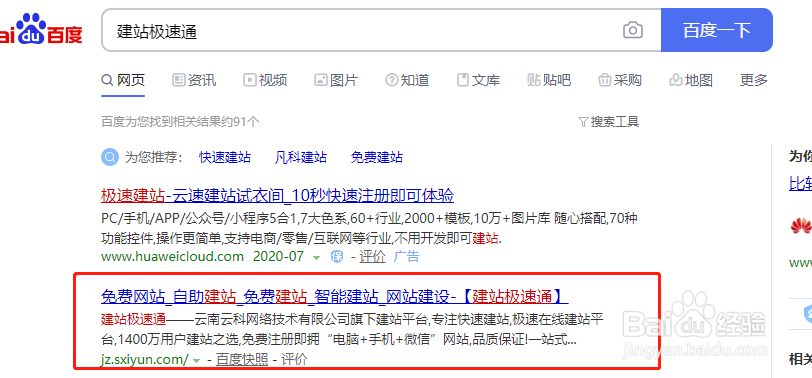812x378 pixels.
Task: Open the 极速建站-云速建站试衣间 result title
Action: tap(278, 196)
